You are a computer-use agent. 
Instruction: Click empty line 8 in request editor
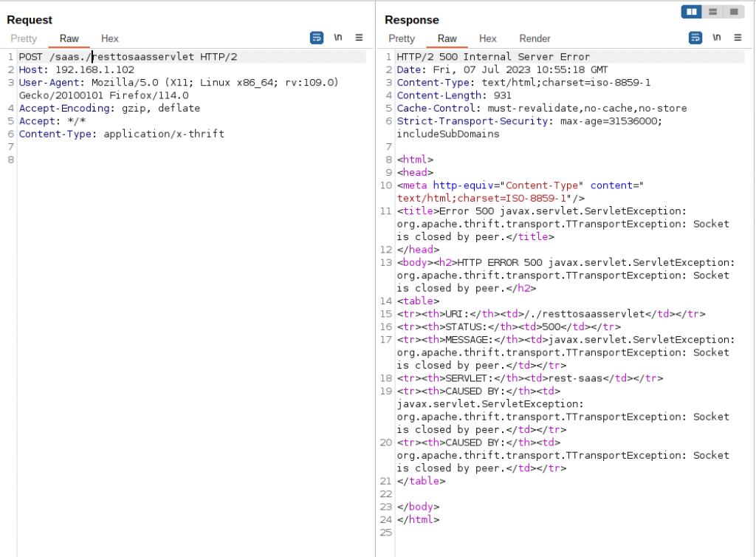pyautogui.click(x=148, y=160)
